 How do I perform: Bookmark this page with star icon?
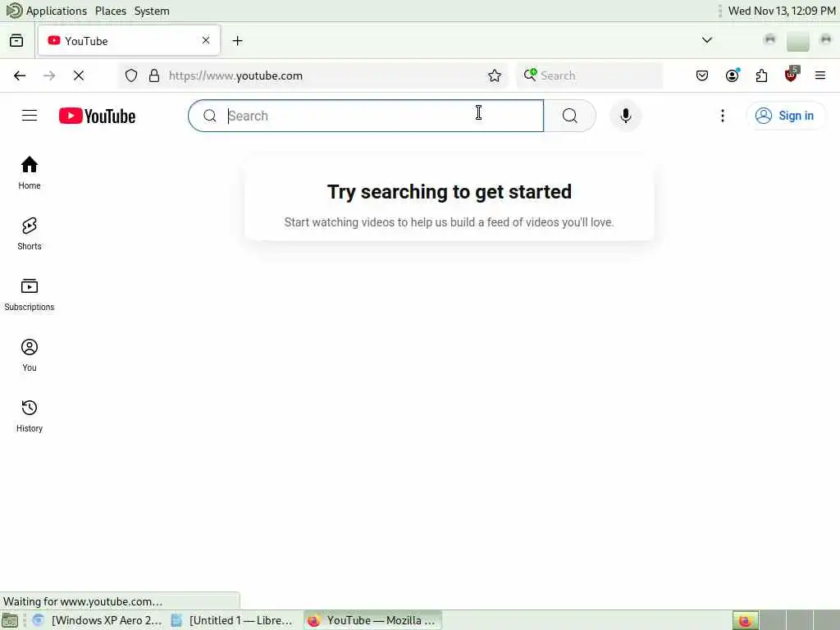click(x=495, y=75)
